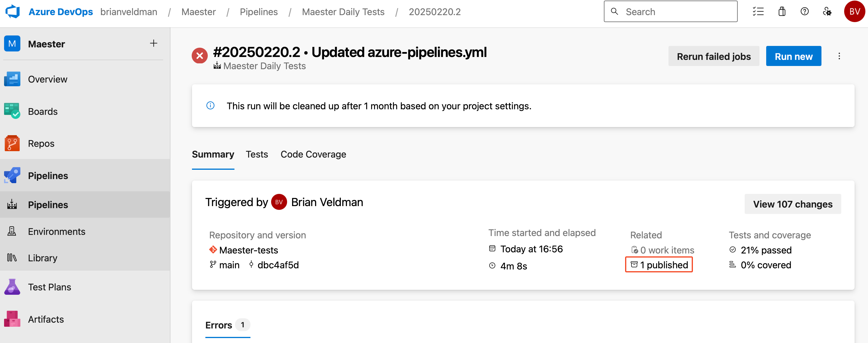Open the Help question mark icon
The image size is (868, 343).
click(x=805, y=11)
